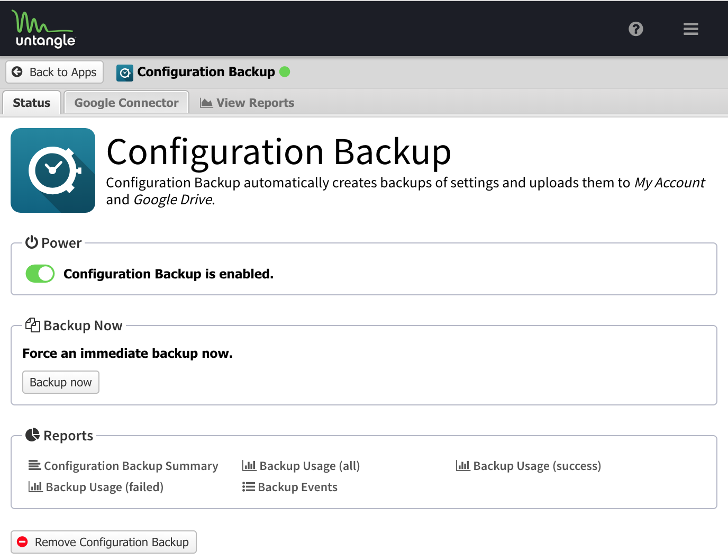Click list icon beside Backup Events
Image resolution: width=728 pixels, height=560 pixels.
[249, 486]
